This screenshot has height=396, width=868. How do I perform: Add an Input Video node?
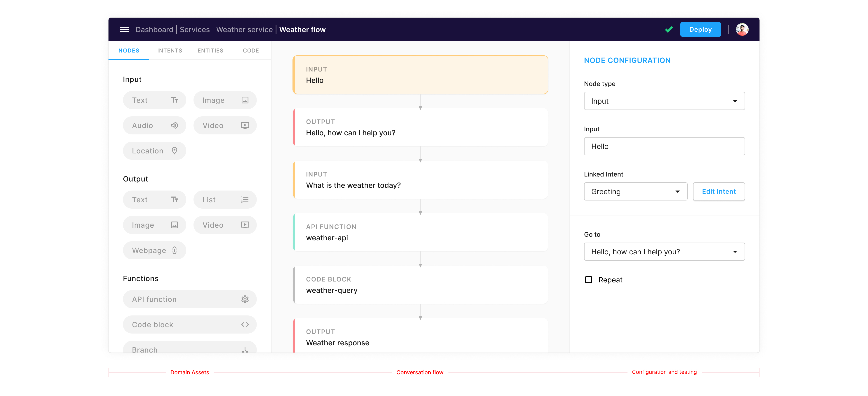pos(225,126)
